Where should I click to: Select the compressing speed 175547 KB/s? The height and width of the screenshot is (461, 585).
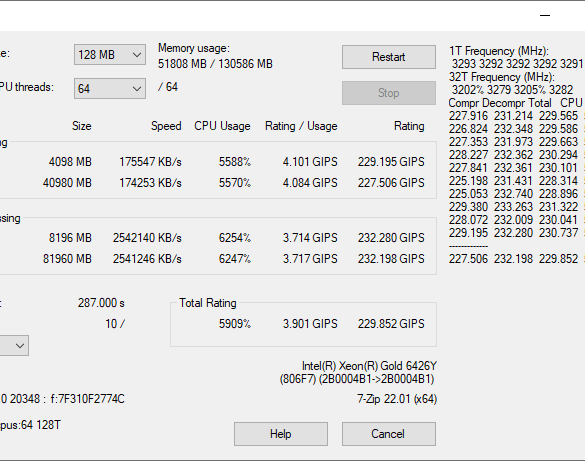[x=150, y=162]
